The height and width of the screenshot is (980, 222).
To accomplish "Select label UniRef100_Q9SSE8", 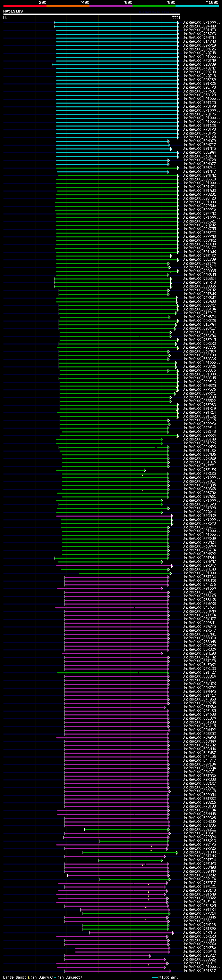I will [x=199, y=179].
